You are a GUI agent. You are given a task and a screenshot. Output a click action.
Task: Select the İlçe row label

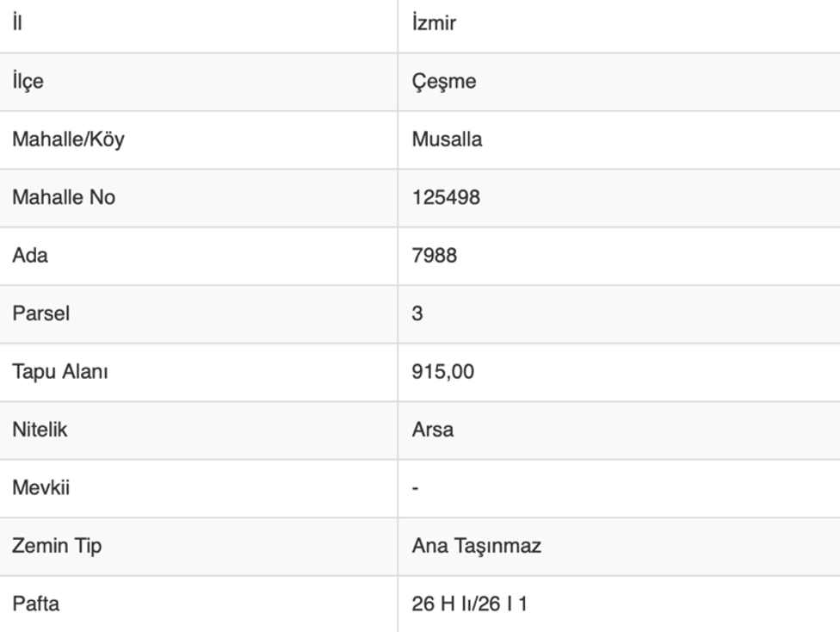pyautogui.click(x=28, y=82)
